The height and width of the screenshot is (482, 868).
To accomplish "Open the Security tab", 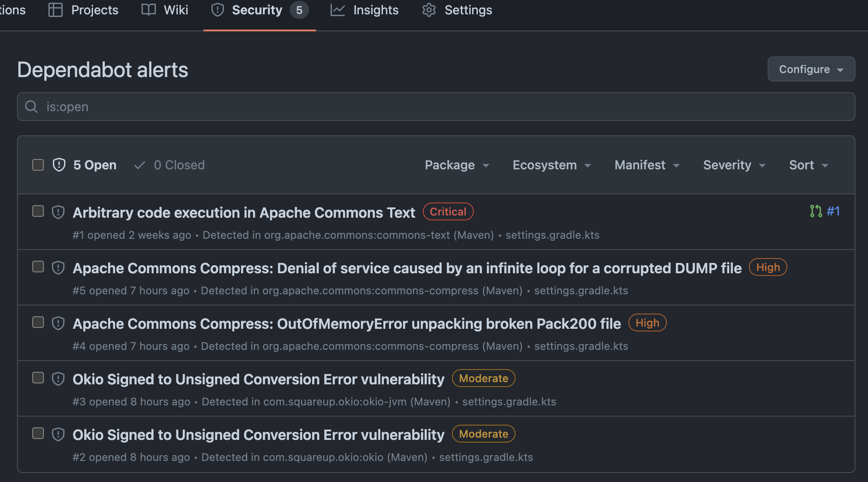I will coord(260,10).
